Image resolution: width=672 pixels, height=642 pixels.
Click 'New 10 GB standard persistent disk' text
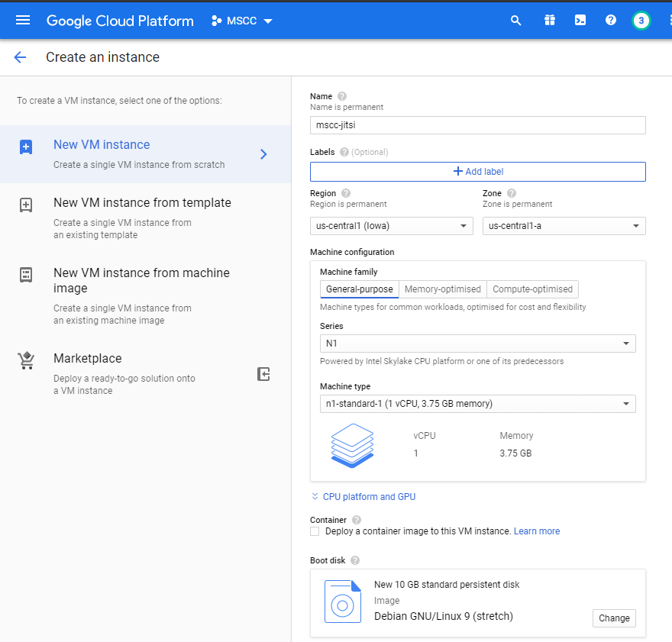(x=447, y=585)
